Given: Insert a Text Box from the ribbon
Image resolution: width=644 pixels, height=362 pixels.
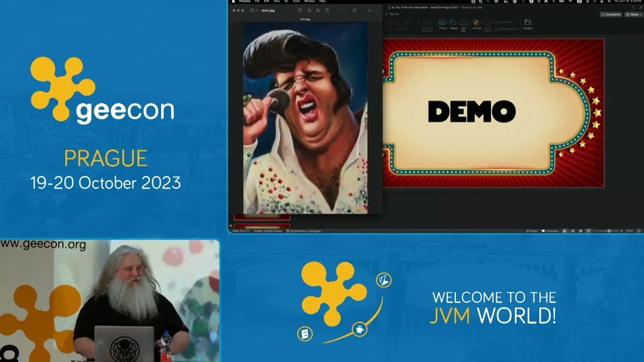Looking at the screenshot, I should [463, 25].
